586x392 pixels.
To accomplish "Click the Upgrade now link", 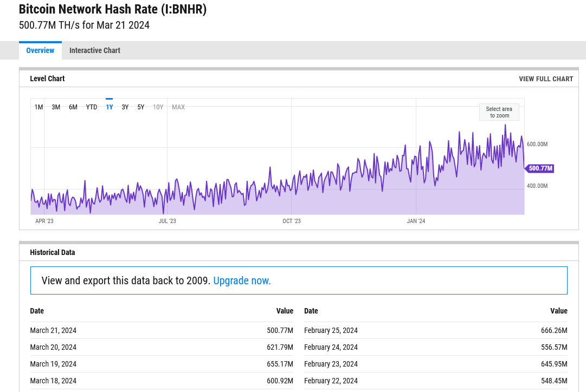I will click(242, 280).
